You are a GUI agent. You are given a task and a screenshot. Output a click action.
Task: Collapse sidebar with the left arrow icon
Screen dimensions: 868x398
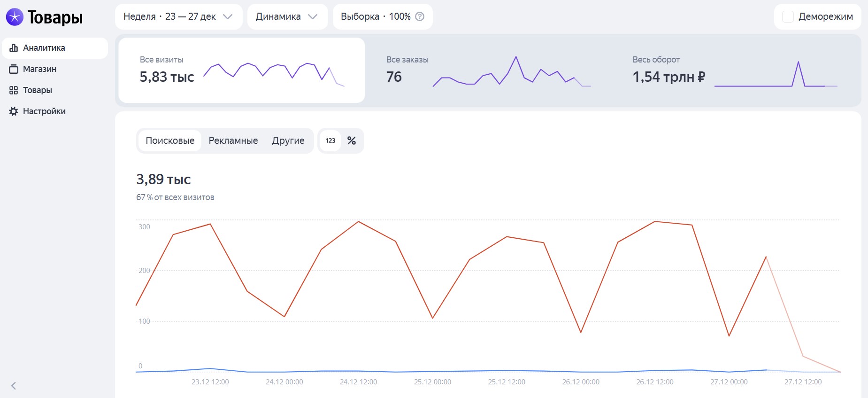tap(14, 386)
